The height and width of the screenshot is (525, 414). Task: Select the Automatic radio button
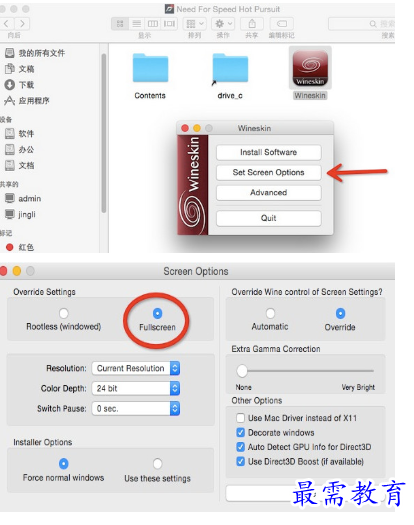click(270, 313)
